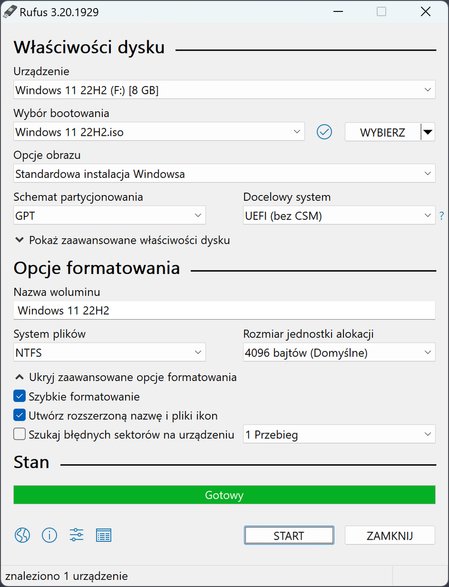Click the ZAMKNIJ button
Image resolution: width=449 pixels, height=587 pixels.
[390, 535]
